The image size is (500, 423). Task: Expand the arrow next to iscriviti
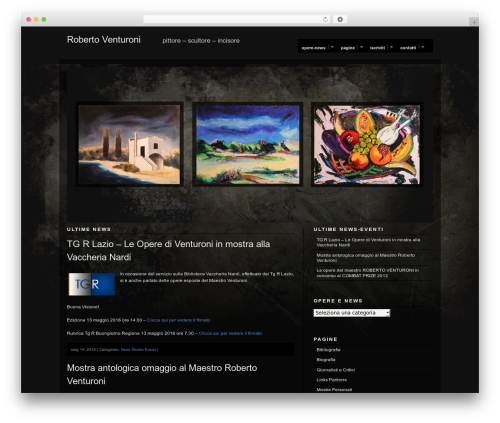coord(391,47)
